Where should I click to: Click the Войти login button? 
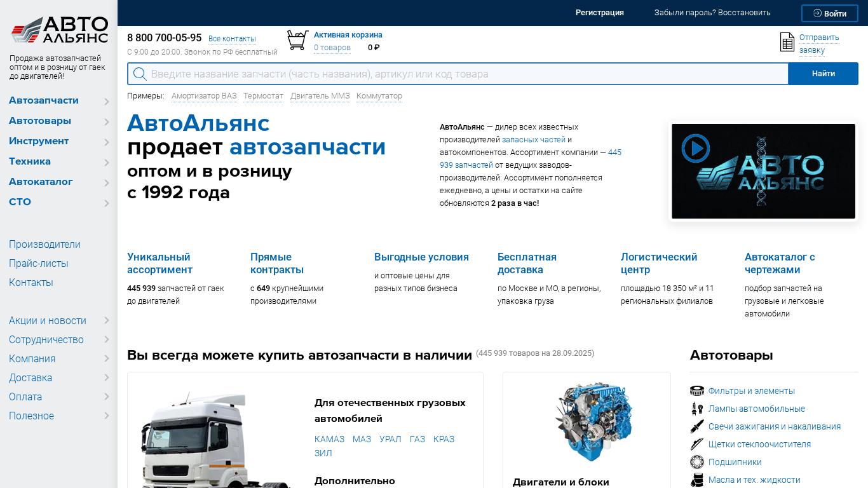tap(830, 13)
